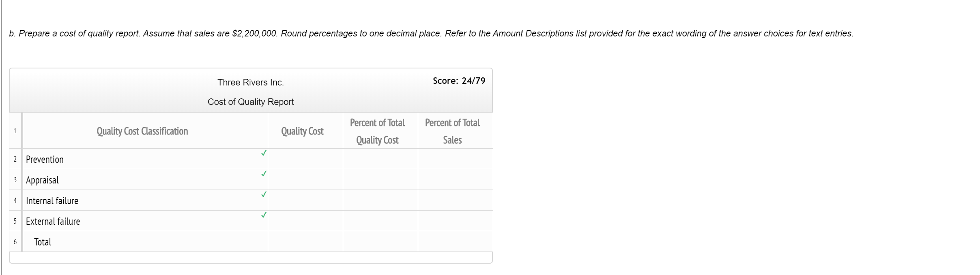
Task: Select the Prevention classification entry
Action: pos(145,159)
